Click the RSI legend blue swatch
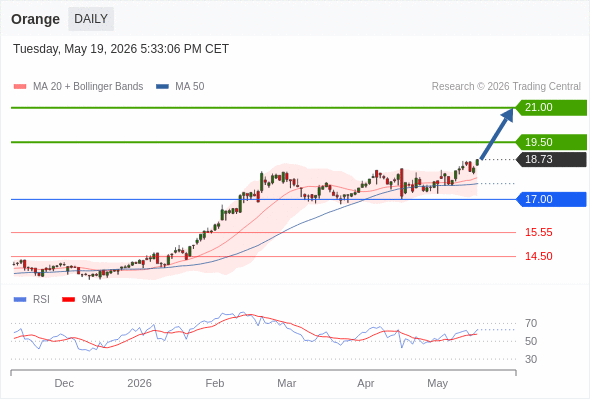Viewport: 590px width, 400px height. point(20,300)
